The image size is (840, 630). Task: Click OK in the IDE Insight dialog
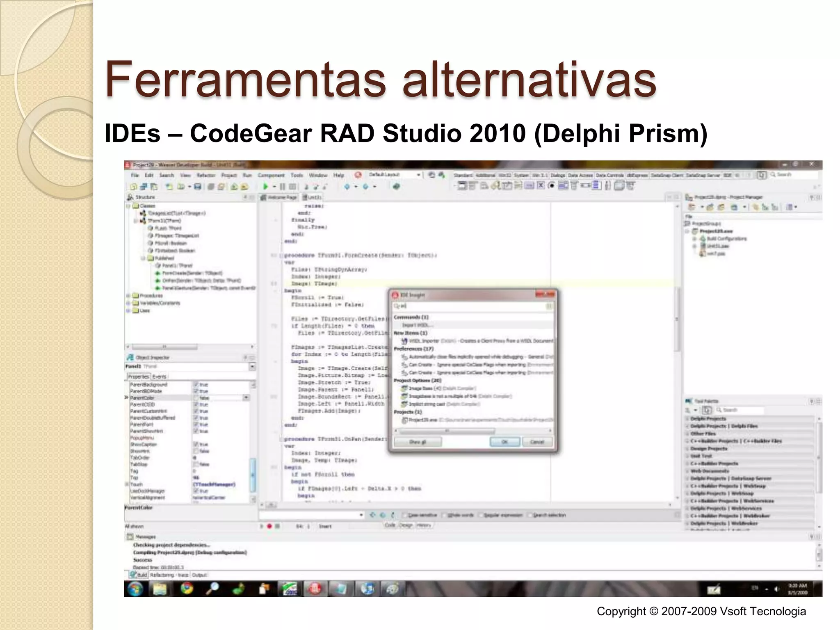point(504,442)
